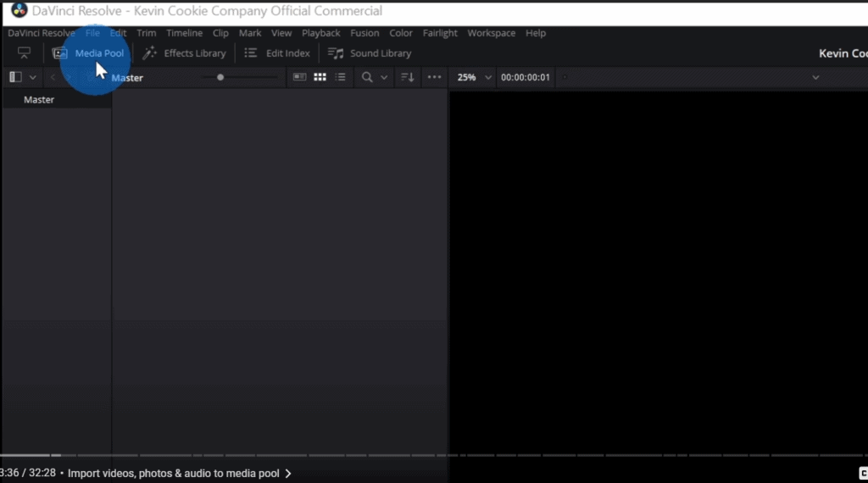Viewport: 868px width, 483px height.
Task: Open the Workspace menu
Action: (x=491, y=33)
